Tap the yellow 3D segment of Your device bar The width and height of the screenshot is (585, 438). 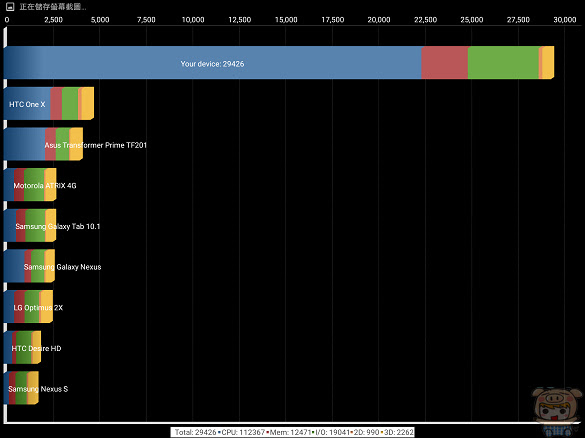548,63
